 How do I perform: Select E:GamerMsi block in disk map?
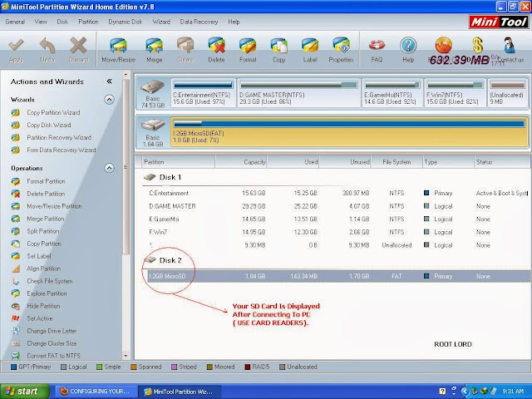click(x=392, y=93)
